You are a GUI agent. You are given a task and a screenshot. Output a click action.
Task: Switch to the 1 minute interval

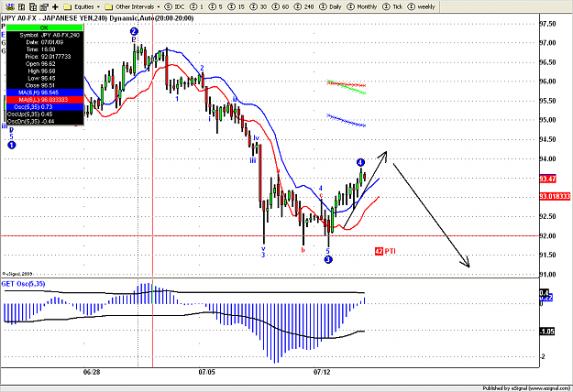(x=196, y=6)
